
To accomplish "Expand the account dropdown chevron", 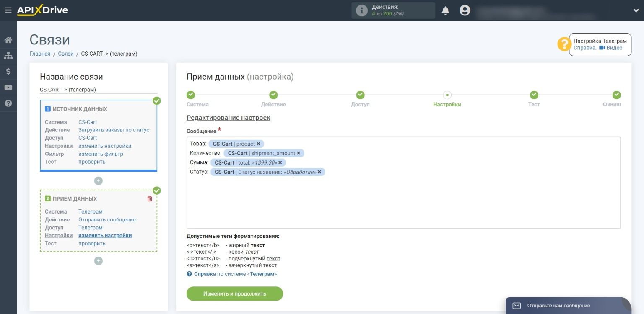I will click(x=636, y=11).
